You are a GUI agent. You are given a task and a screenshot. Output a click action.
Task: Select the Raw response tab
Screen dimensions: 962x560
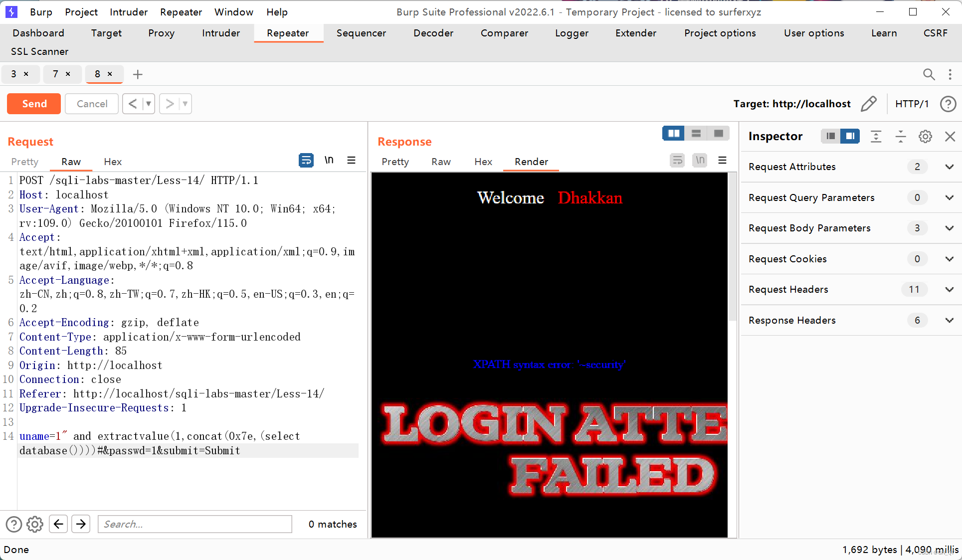tap(441, 162)
